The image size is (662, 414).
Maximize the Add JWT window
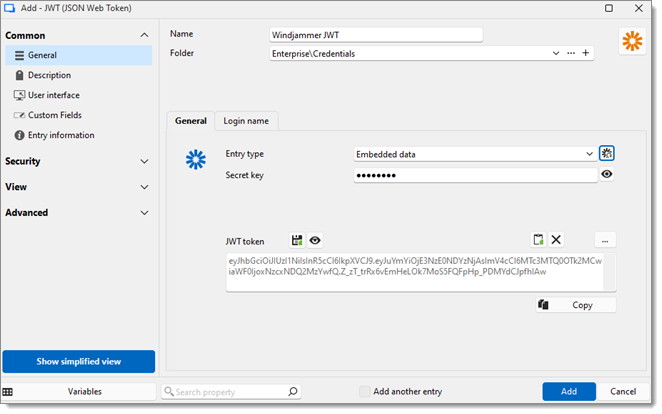(609, 8)
